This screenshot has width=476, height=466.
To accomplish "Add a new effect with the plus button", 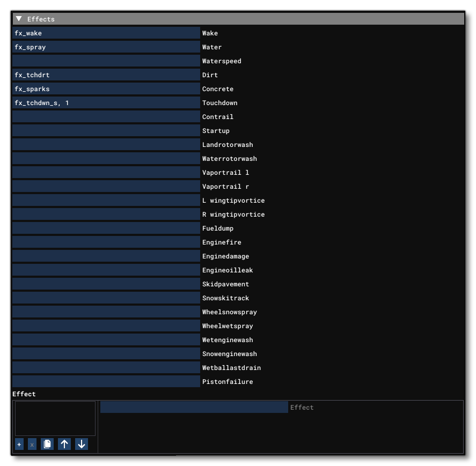I will [19, 443].
